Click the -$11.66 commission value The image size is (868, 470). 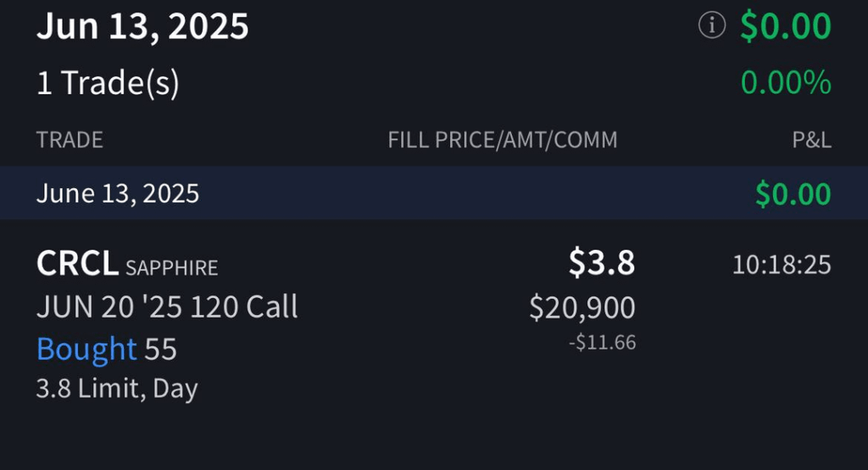pos(603,343)
